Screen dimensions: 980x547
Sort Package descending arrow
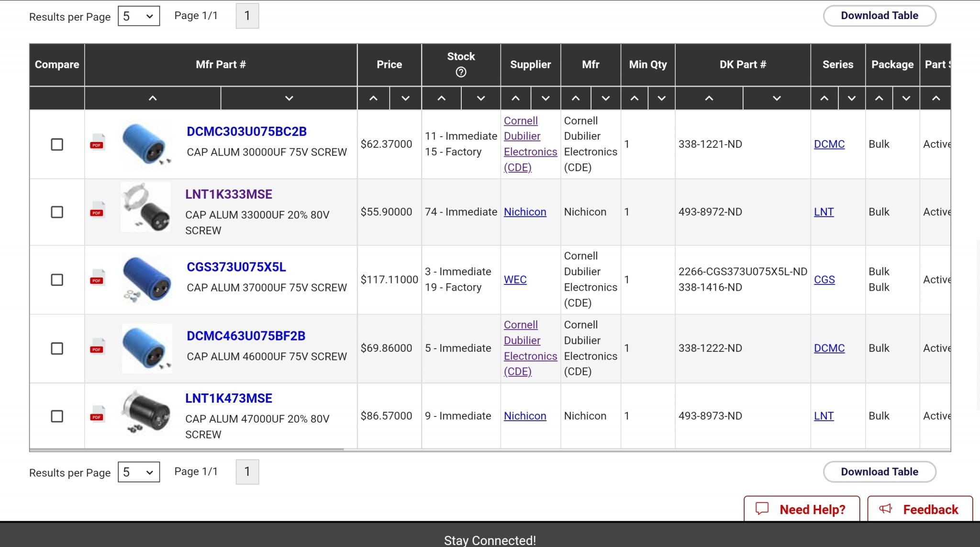[906, 98]
